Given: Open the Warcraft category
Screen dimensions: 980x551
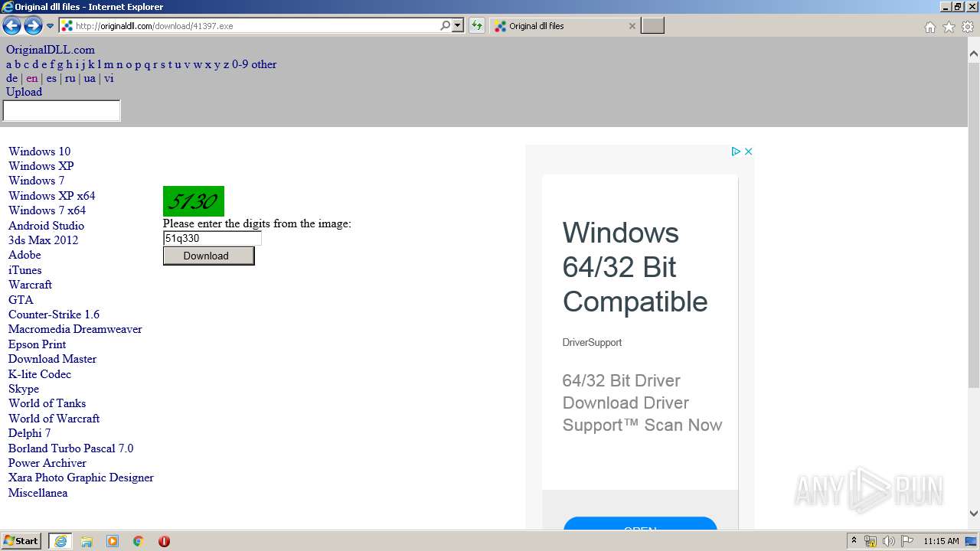Looking at the screenshot, I should click(x=30, y=285).
